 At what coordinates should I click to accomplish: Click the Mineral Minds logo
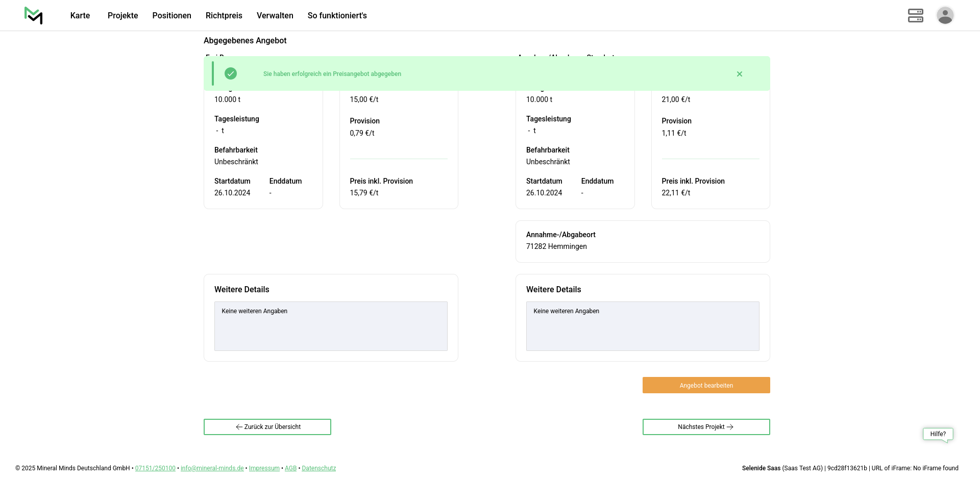(34, 15)
